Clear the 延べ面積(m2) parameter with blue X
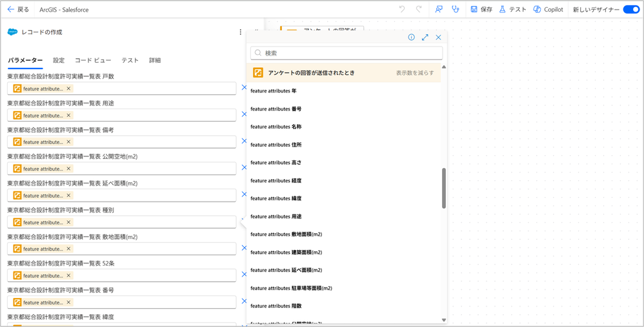This screenshot has width=644, height=327. point(243,195)
